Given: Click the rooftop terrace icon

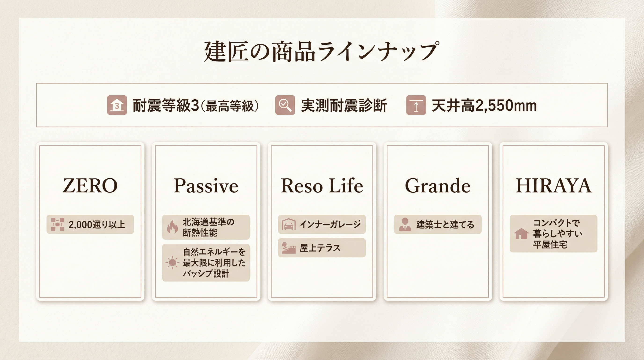Looking at the screenshot, I should click(x=289, y=248).
